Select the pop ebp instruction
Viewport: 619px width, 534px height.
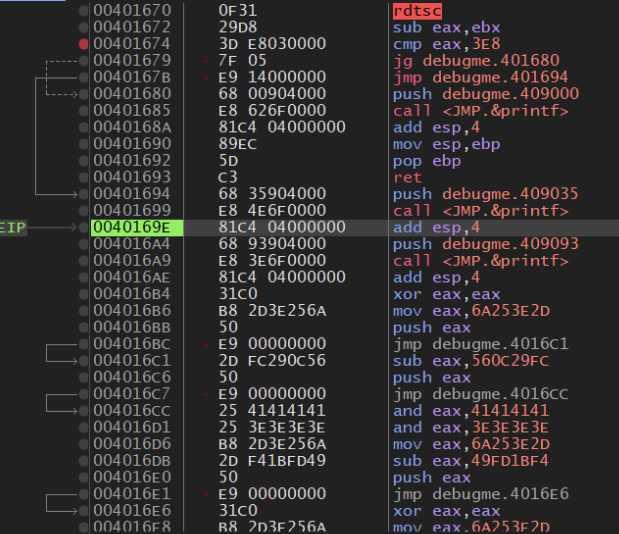point(427,161)
